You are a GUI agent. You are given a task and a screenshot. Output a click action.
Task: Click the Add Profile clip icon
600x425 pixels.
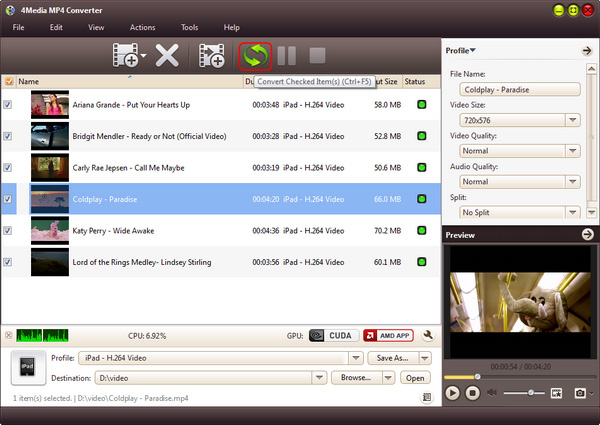point(211,55)
